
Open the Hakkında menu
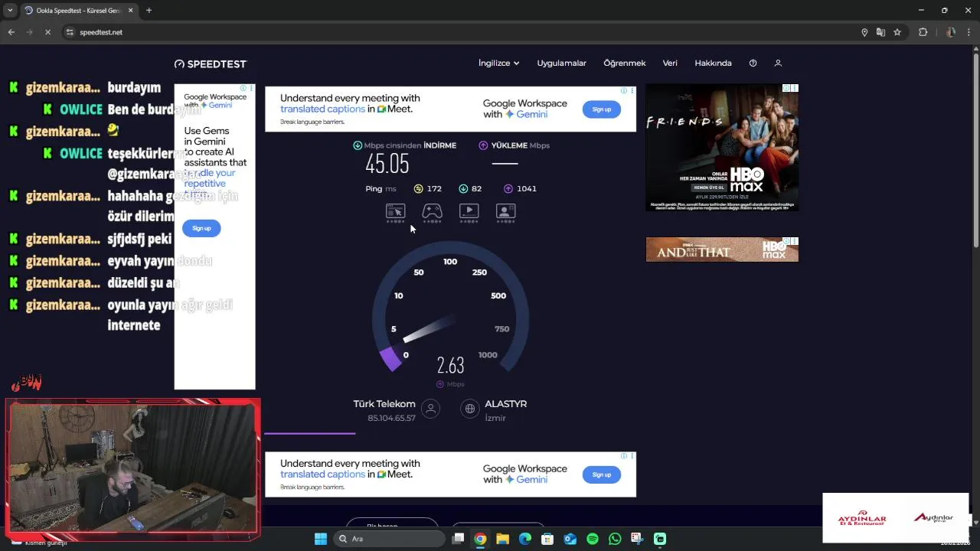713,64
